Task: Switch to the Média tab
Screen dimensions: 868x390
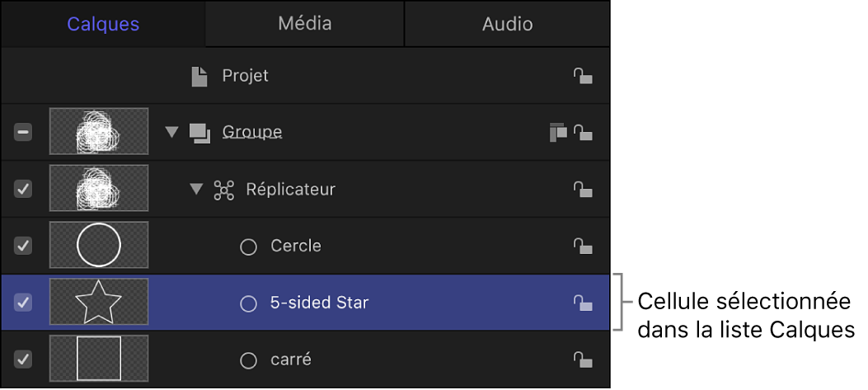Action: (x=304, y=24)
